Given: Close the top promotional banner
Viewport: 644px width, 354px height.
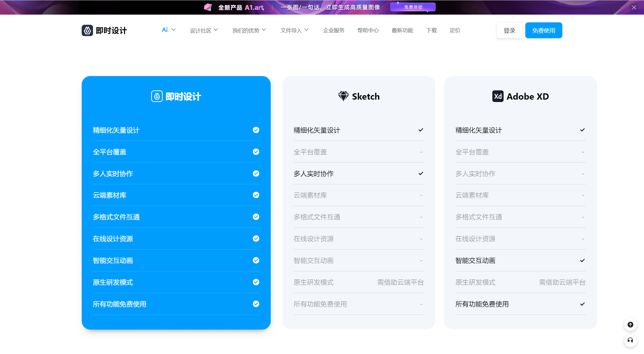Looking at the screenshot, I should click(634, 7).
